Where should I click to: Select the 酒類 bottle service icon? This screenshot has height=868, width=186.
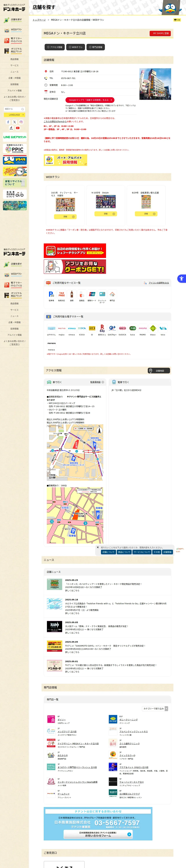(x=72, y=294)
